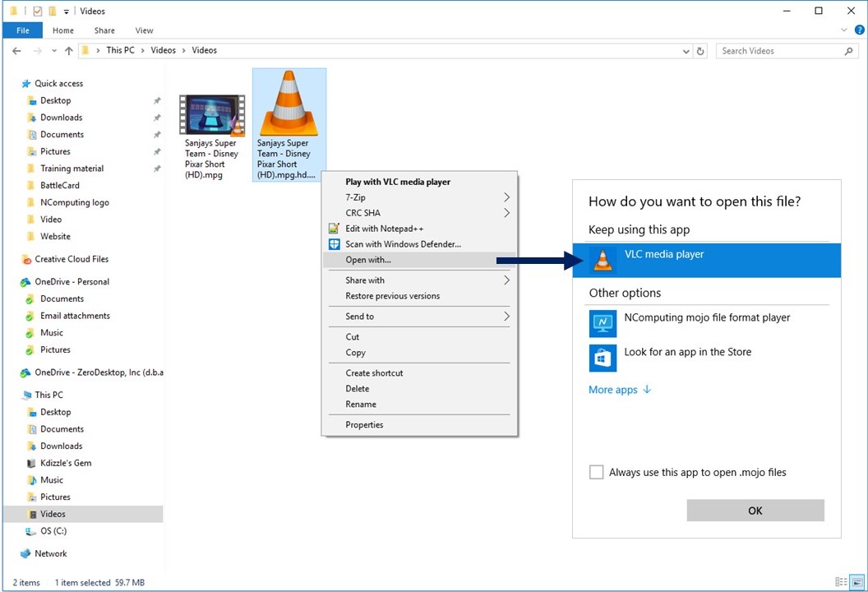
Task: Select the Sanjays Super Team .mpg video thumbnail
Action: 212,115
